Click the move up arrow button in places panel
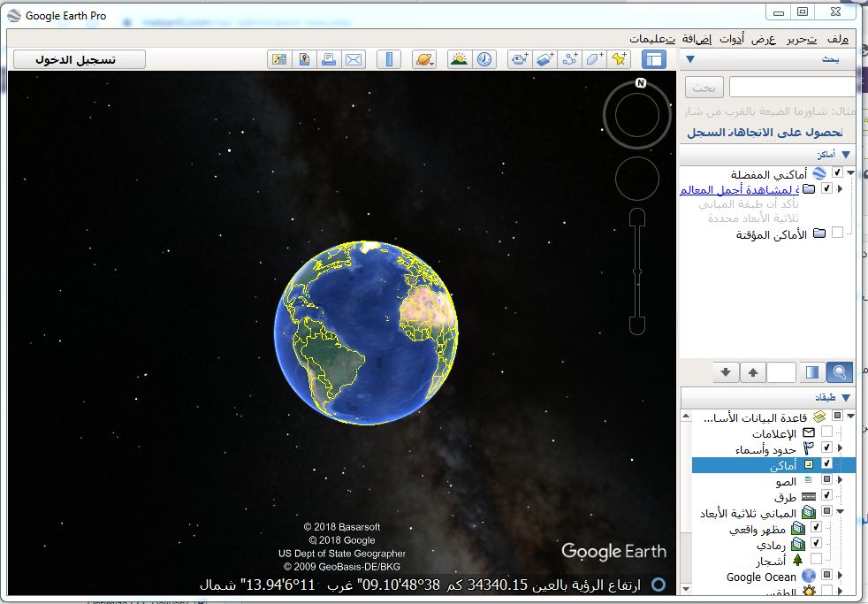 [x=753, y=372]
